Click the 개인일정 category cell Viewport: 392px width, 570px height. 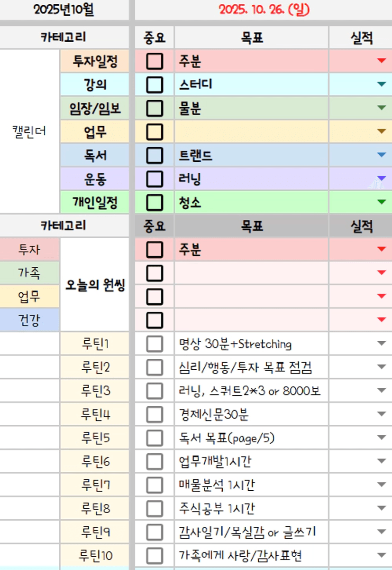[x=94, y=203]
